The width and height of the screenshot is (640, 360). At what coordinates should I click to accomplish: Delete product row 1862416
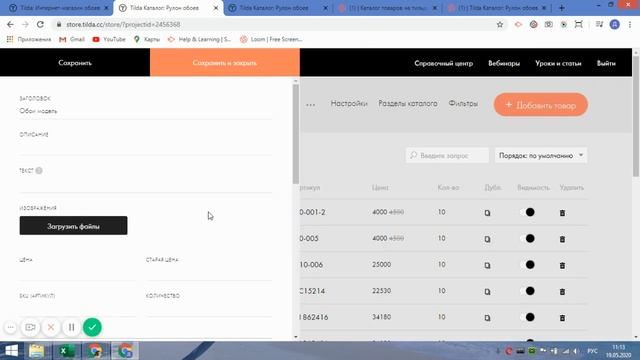[562, 318]
